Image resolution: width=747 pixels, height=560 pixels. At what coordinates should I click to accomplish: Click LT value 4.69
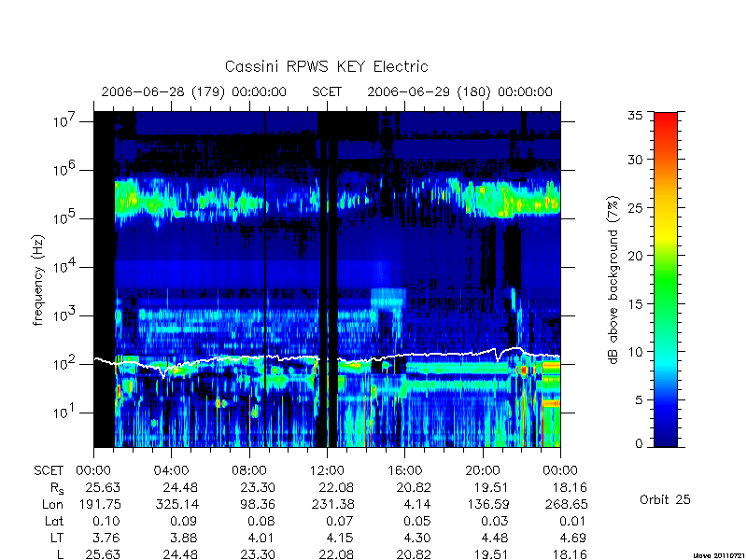573,539
